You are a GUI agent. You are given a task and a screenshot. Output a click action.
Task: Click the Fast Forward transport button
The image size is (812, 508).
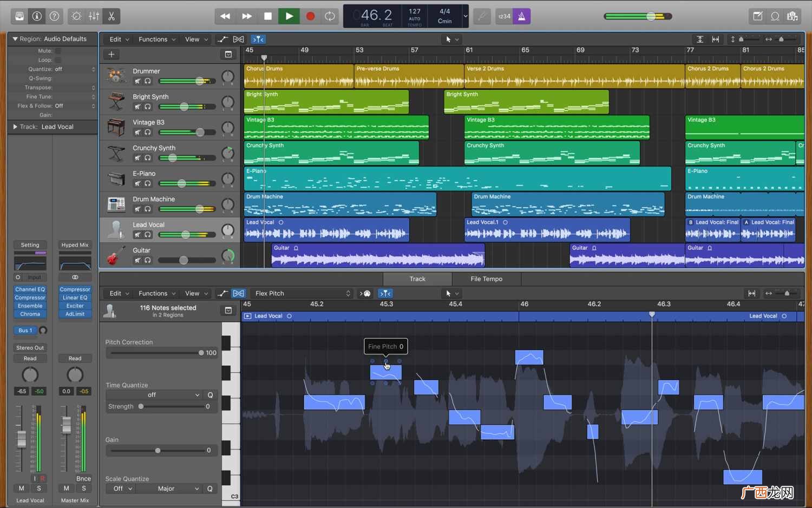(x=247, y=16)
